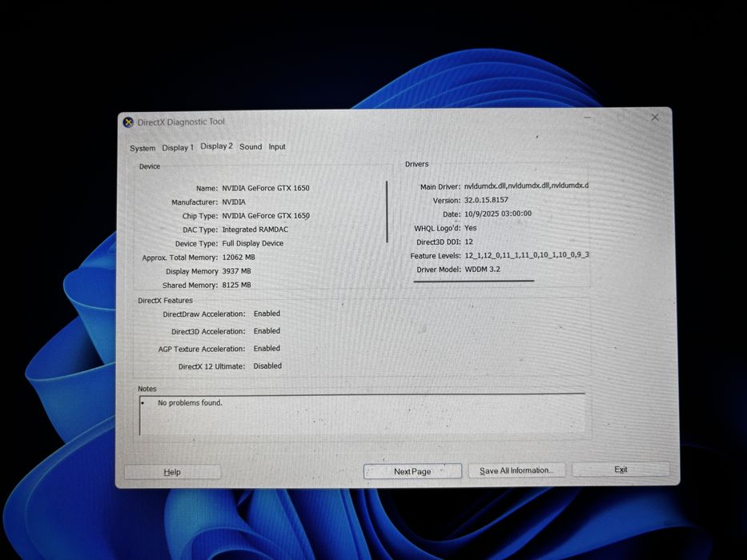
Task: Click Direct3D DDI value 12
Action: point(469,242)
